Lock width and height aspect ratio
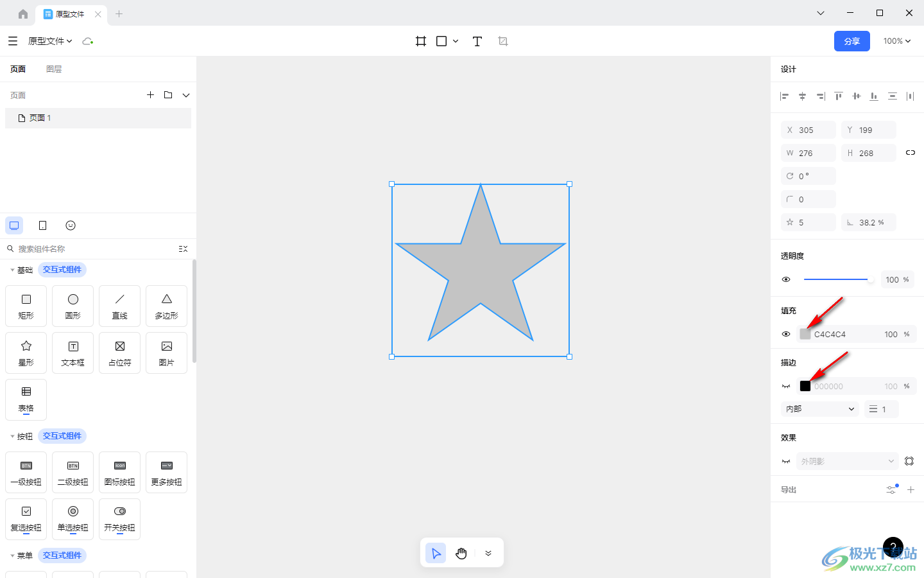This screenshot has width=924, height=578. pos(911,153)
